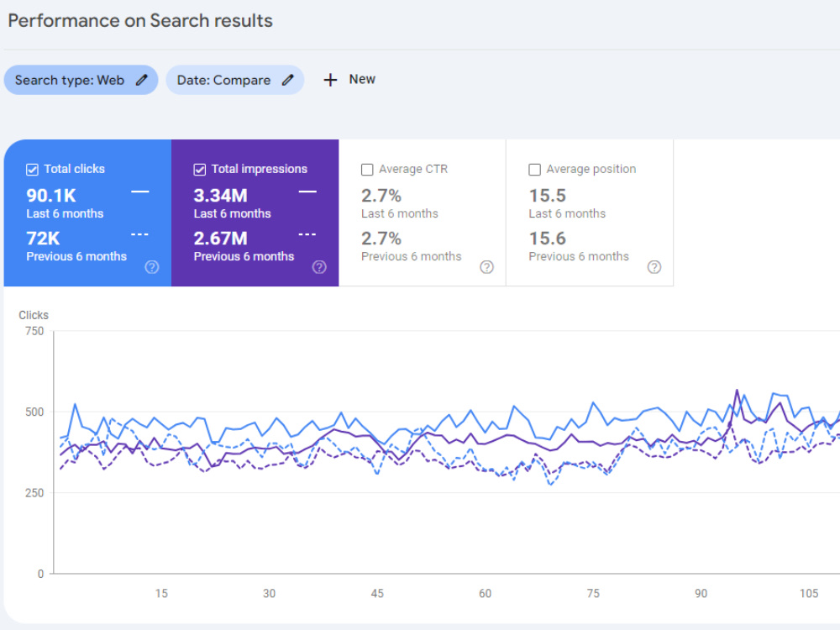Enable the Average position checkbox

point(534,170)
